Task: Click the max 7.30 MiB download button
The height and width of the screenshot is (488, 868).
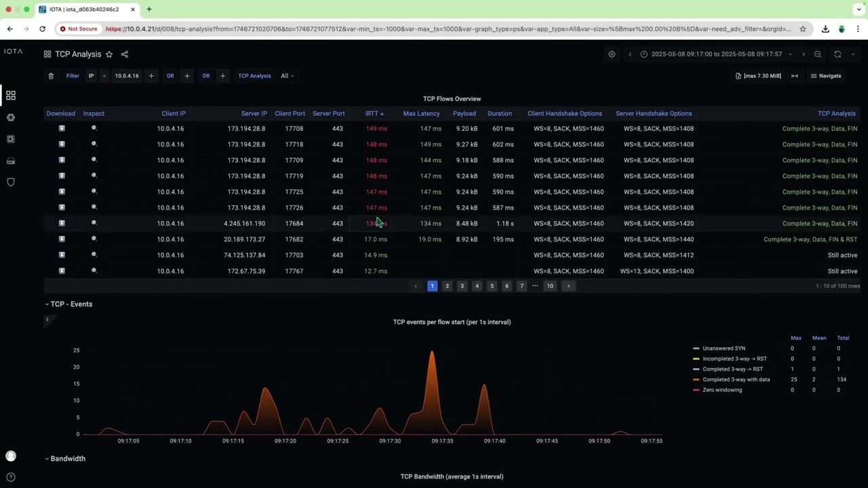Action: (758, 76)
